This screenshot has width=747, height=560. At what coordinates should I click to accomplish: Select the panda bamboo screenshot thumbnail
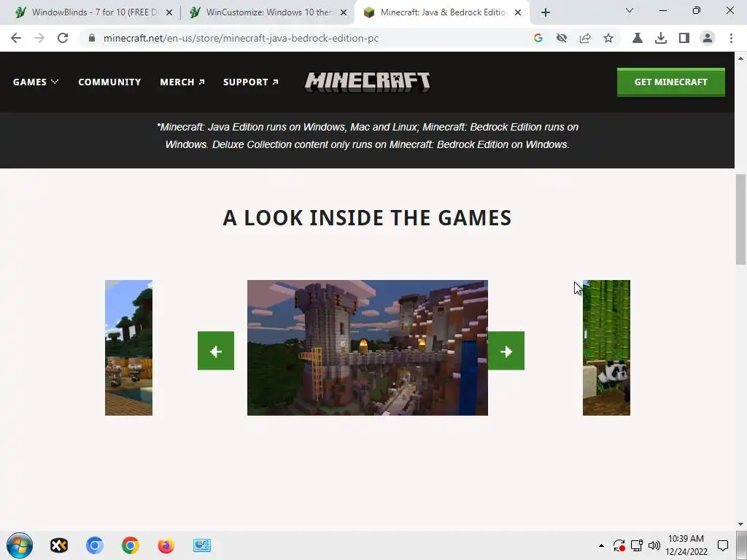606,348
